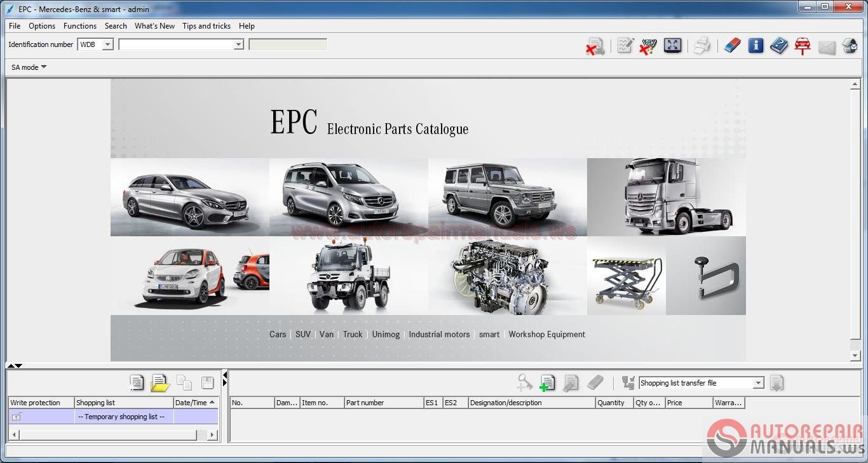This screenshot has width=868, height=463.
Task: Select the Cars catalogue link
Action: pos(278,334)
